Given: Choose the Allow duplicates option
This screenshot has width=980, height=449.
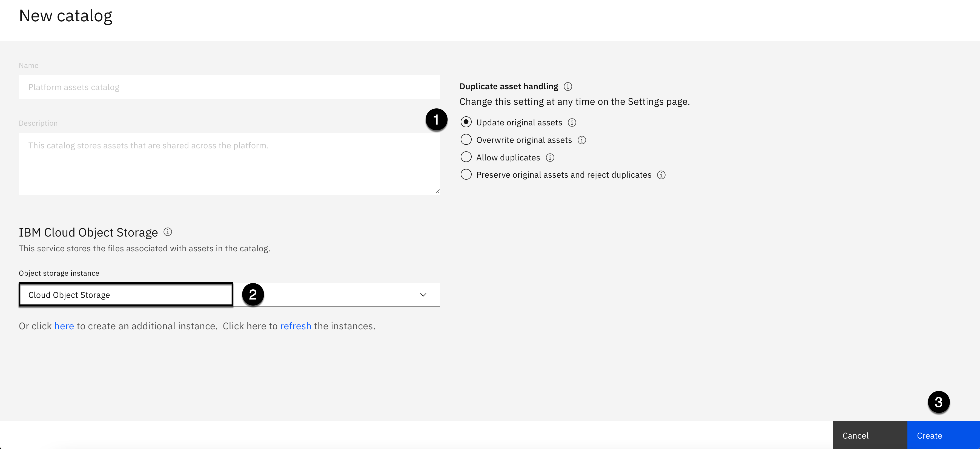Looking at the screenshot, I should point(466,157).
